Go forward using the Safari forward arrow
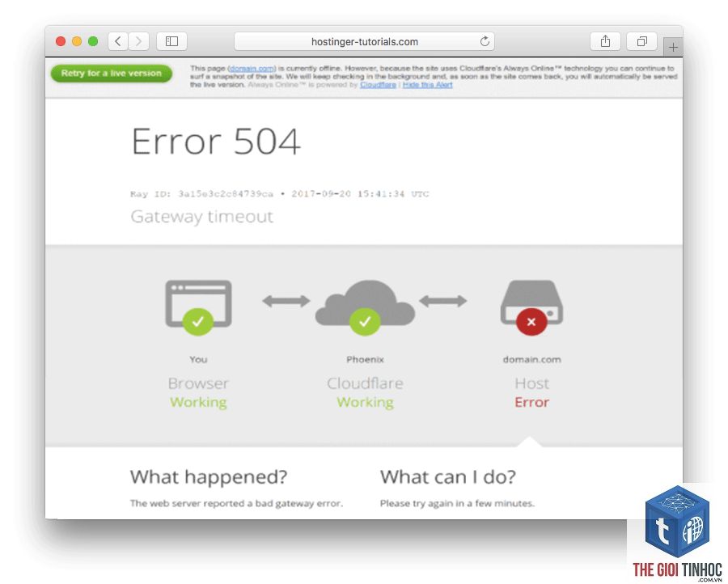Image resolution: width=728 pixels, height=584 pixels. [138, 41]
